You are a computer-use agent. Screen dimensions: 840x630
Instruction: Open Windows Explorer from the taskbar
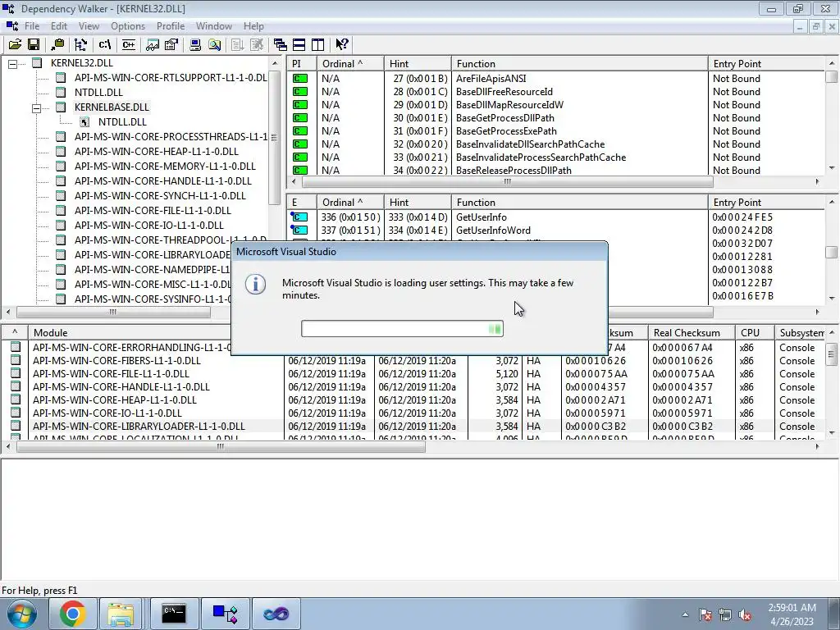point(121,614)
